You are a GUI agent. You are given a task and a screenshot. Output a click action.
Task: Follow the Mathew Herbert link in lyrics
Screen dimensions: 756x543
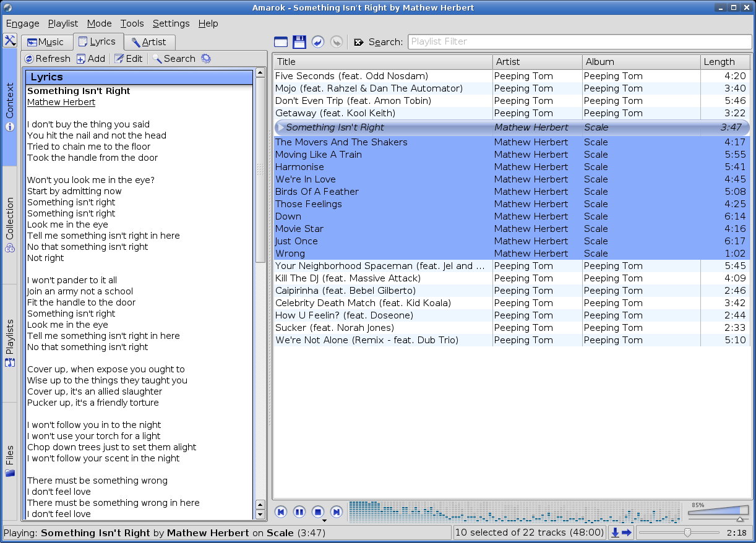[x=61, y=102]
